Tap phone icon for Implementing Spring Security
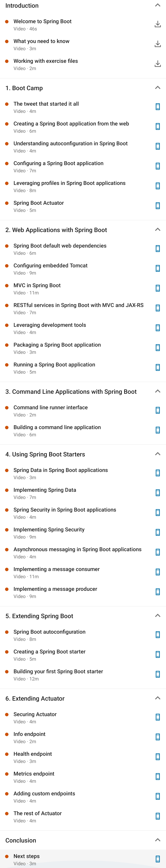166x868 pixels. point(158,532)
